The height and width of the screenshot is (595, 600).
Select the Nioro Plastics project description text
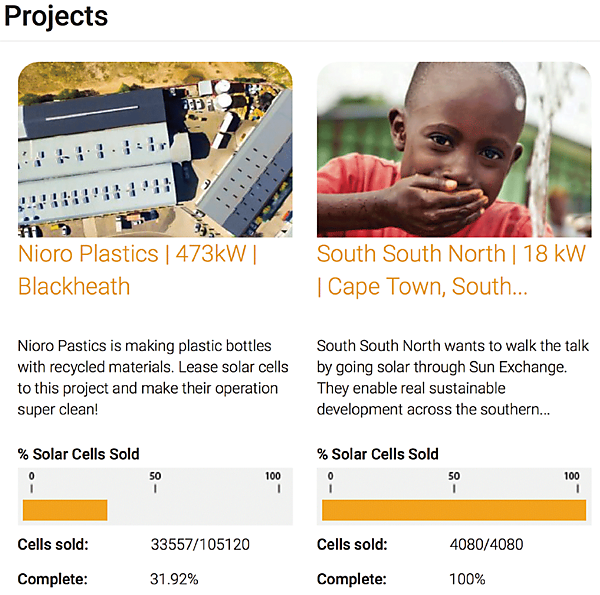(x=148, y=377)
